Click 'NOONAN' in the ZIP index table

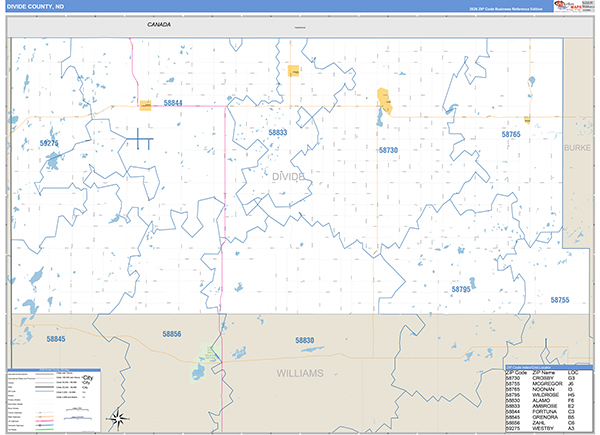(x=543, y=389)
